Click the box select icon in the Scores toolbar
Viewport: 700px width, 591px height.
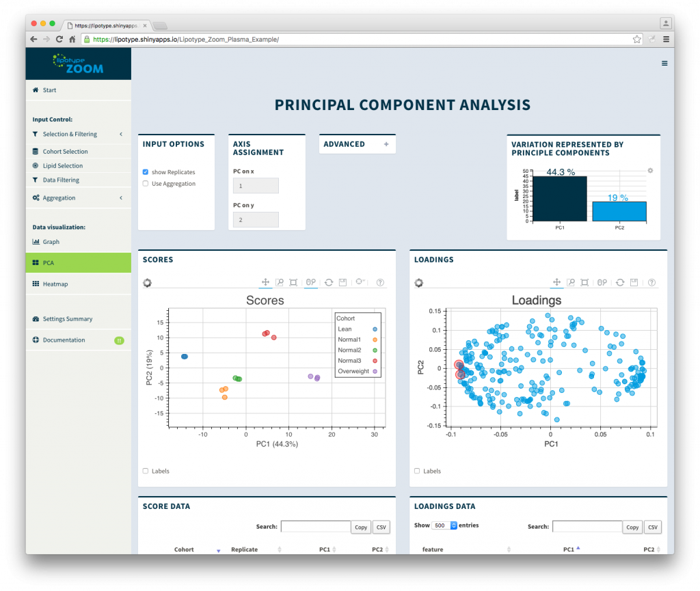293,282
